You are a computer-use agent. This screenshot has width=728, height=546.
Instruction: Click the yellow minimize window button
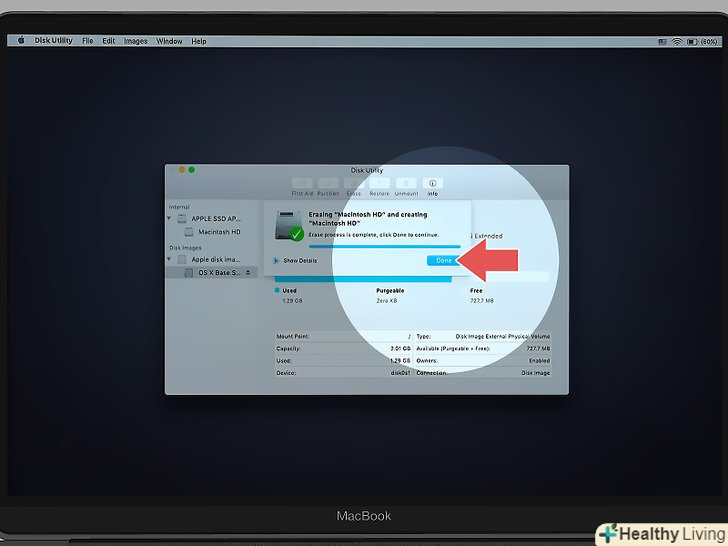[182, 170]
